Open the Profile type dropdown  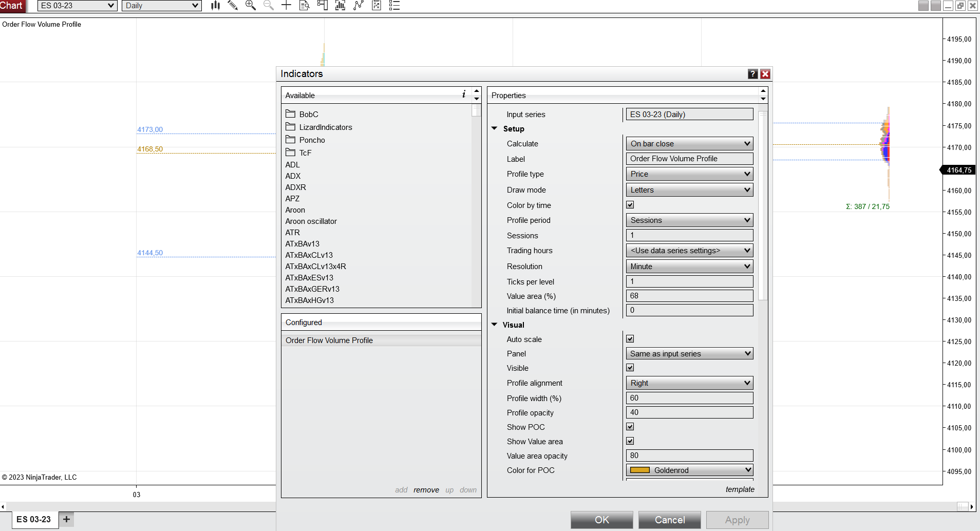click(x=689, y=174)
